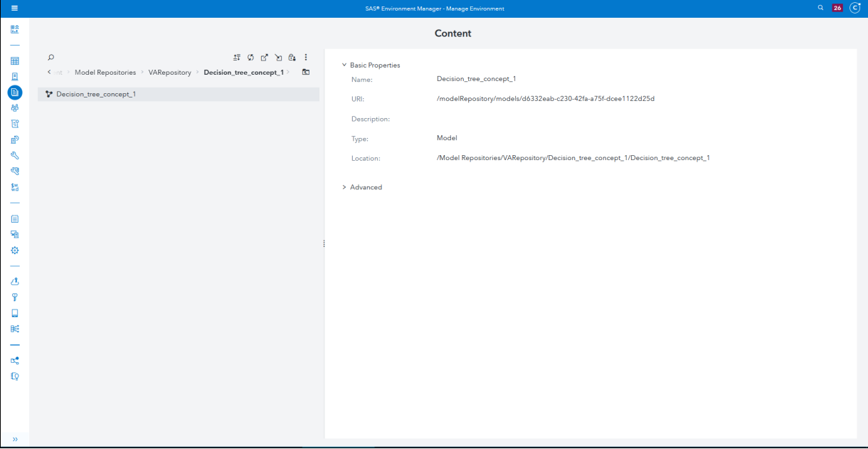This screenshot has height=449, width=868.
Task: Open the Settings gear icon in the sidebar
Action: click(x=14, y=250)
